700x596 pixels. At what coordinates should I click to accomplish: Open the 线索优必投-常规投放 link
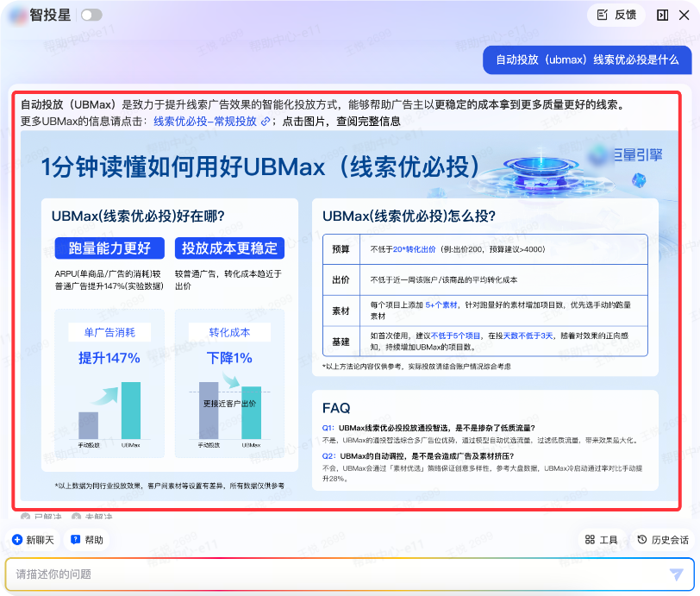coord(205,122)
